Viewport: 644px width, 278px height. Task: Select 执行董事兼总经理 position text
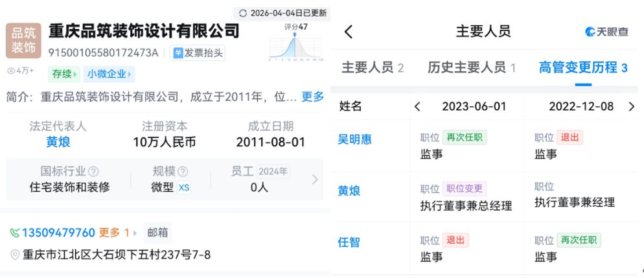coord(466,205)
